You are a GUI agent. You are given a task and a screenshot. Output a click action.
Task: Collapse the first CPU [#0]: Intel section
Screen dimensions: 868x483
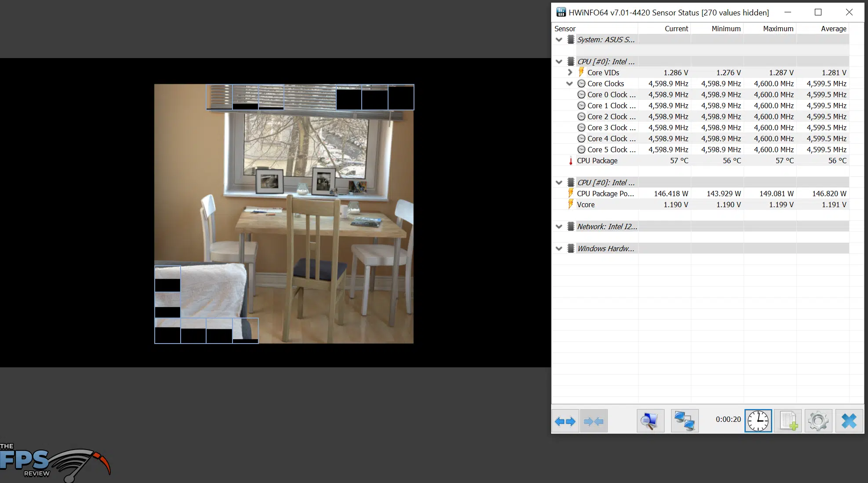click(x=559, y=62)
